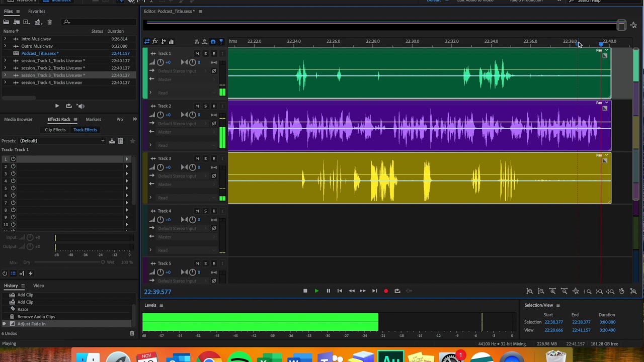Open the Media Browser tab
The image size is (644, 362).
(x=18, y=120)
